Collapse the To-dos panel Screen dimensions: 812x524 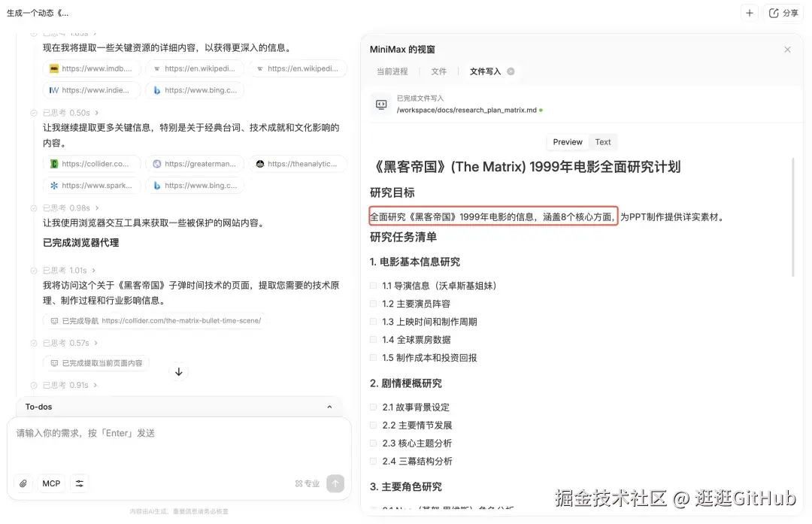(329, 406)
